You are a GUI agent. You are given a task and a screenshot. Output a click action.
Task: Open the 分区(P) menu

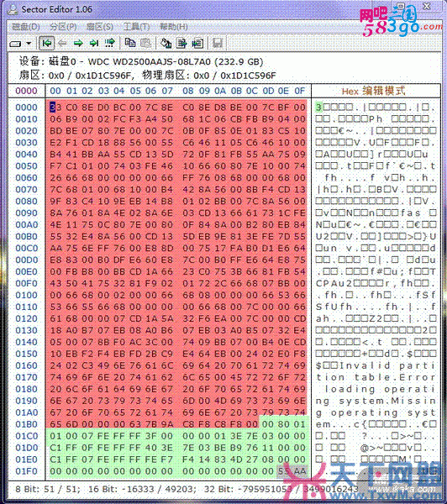tap(63, 27)
